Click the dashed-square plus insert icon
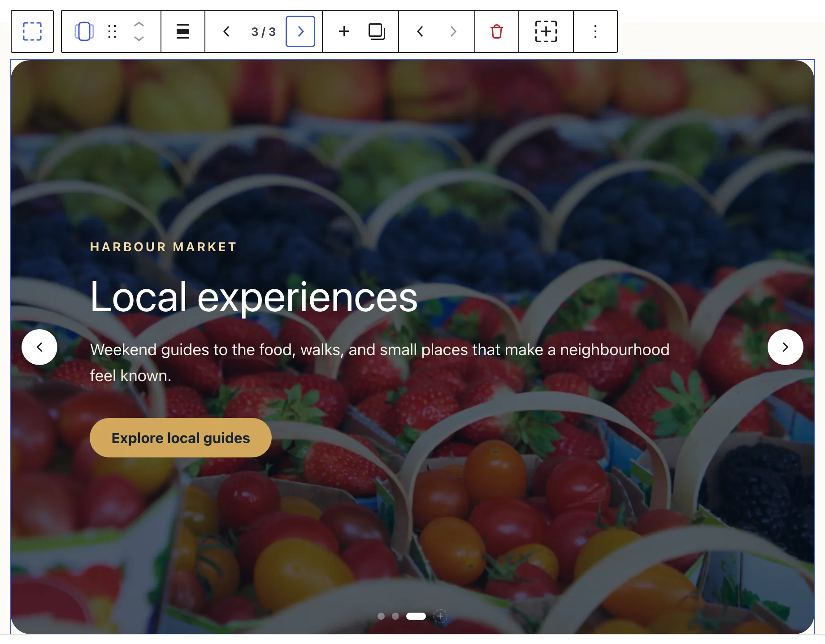Screen dimensions: 825x644 pyautogui.click(x=546, y=31)
